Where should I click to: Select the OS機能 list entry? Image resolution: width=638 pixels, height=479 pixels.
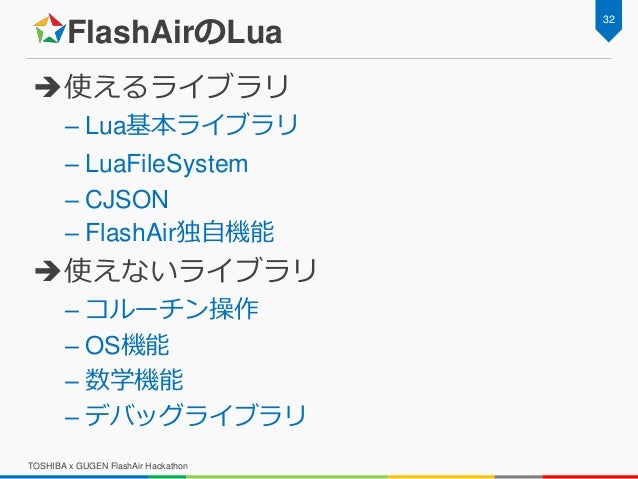[127, 344]
